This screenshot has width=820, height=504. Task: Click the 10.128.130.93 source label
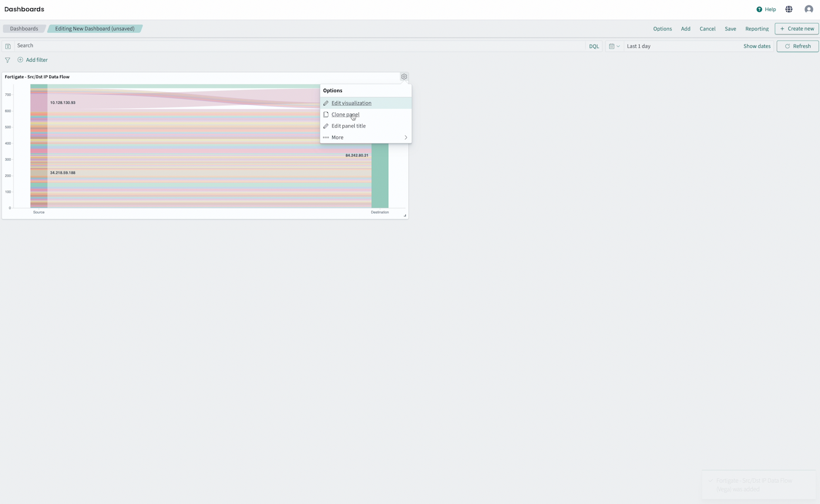[x=62, y=103]
